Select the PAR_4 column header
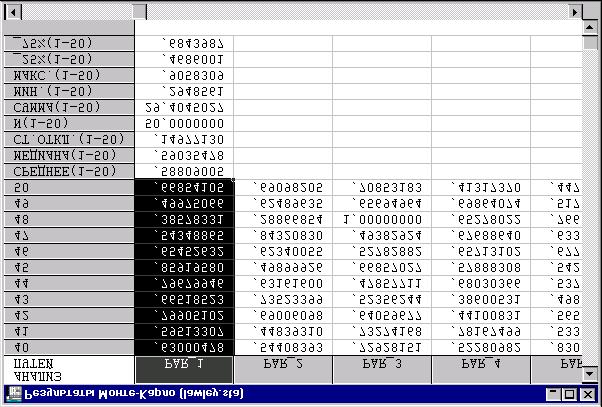The width and height of the screenshot is (602, 407). pyautogui.click(x=481, y=369)
